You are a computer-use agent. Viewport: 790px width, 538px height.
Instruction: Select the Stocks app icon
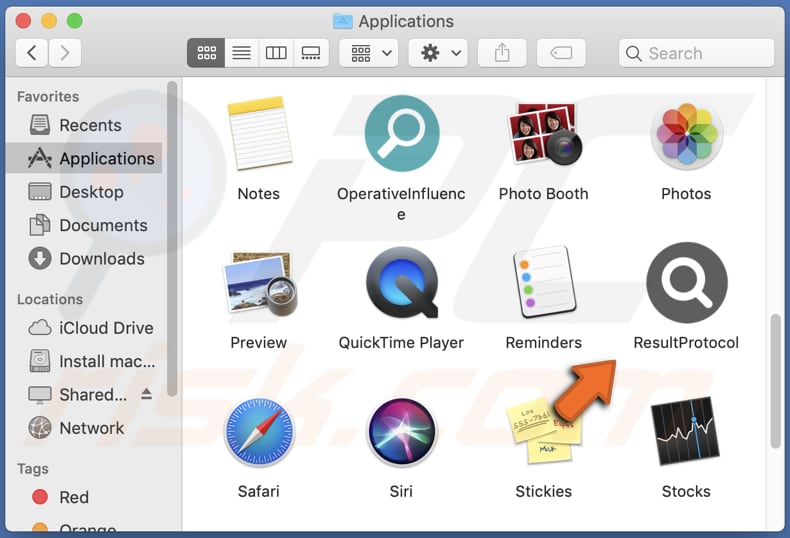[686, 431]
